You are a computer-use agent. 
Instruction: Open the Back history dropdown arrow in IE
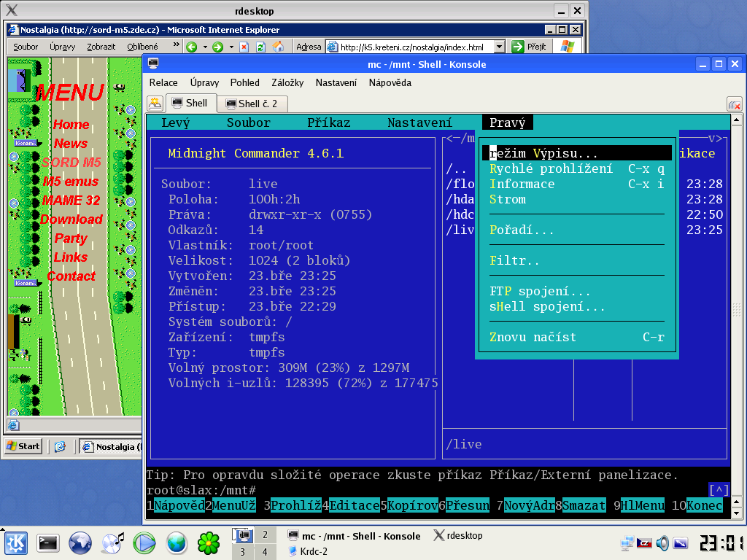pos(205,47)
